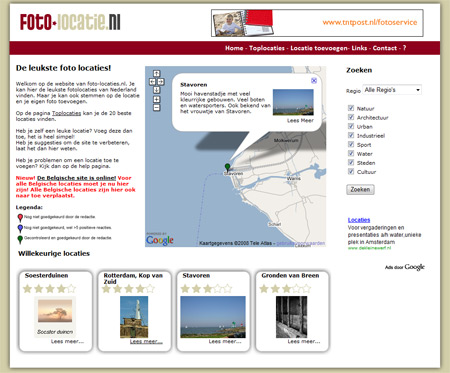The height and width of the screenshot is (373, 450).
Task: Click the Zoeken search button
Action: (360, 189)
